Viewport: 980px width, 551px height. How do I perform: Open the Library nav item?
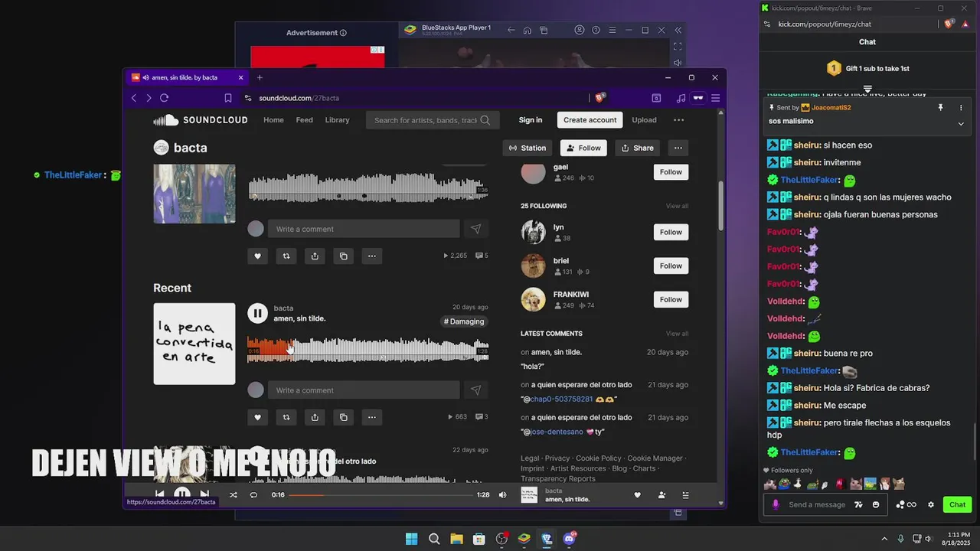point(337,120)
